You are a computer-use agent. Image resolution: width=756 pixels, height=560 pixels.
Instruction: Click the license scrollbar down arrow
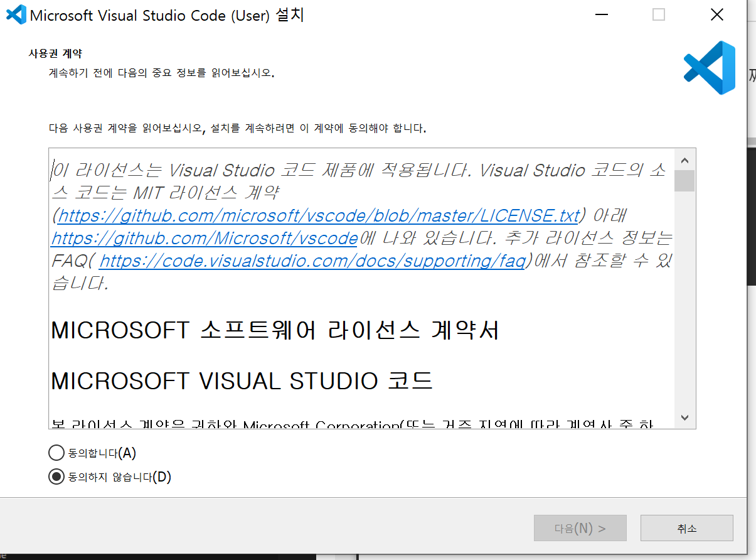point(684,417)
